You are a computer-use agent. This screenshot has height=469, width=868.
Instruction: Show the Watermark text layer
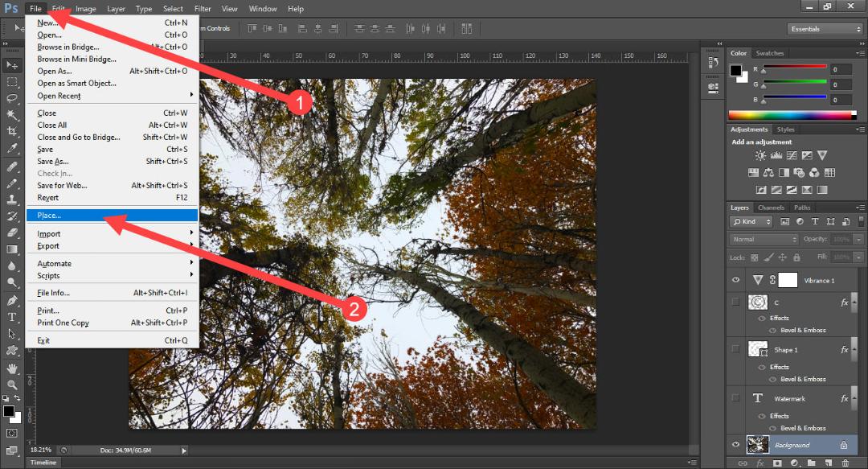pos(735,398)
